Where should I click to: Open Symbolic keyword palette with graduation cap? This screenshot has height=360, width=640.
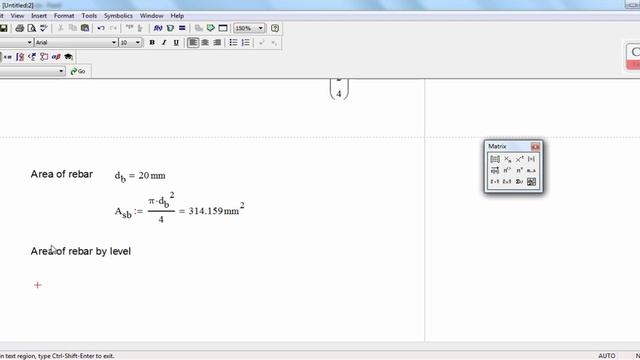click(x=68, y=57)
